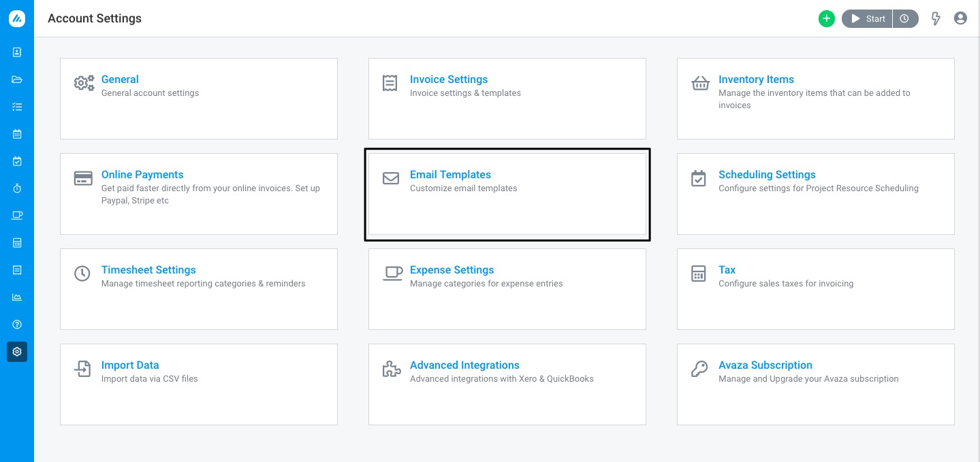Click 'Manage categories for expense entries' text
This screenshot has width=980, height=462.
point(486,284)
